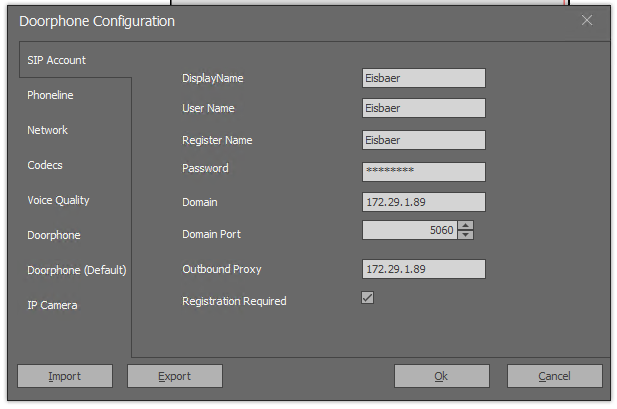Open the SIP Account tab

click(56, 60)
